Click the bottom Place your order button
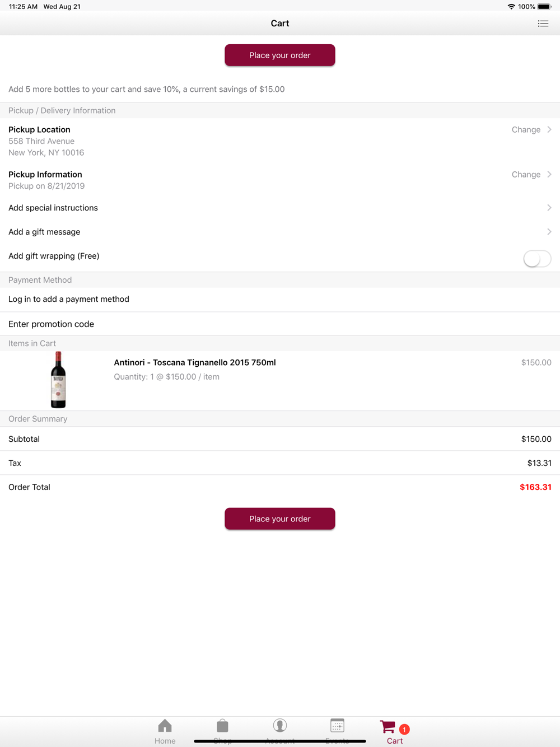Image resolution: width=560 pixels, height=747 pixels. point(280,519)
